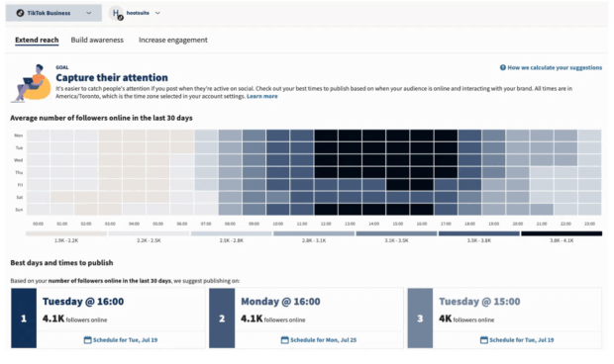Switch to the Build awareness tab

(x=97, y=40)
